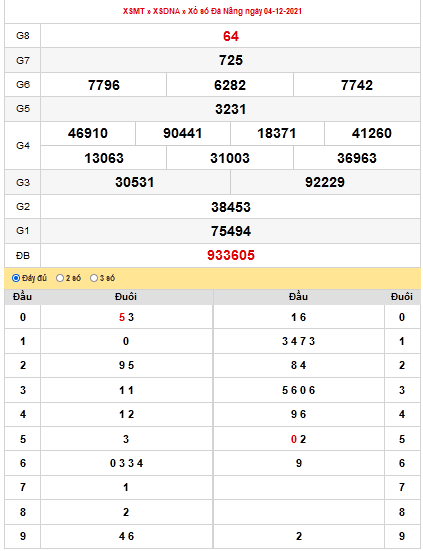Click the G4 number 18371

[277, 134]
